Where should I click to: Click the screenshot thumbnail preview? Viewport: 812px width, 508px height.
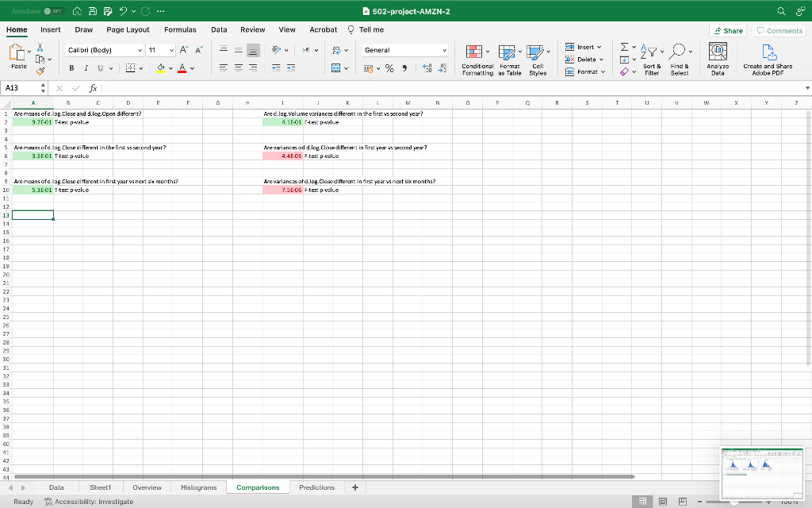coord(762,473)
